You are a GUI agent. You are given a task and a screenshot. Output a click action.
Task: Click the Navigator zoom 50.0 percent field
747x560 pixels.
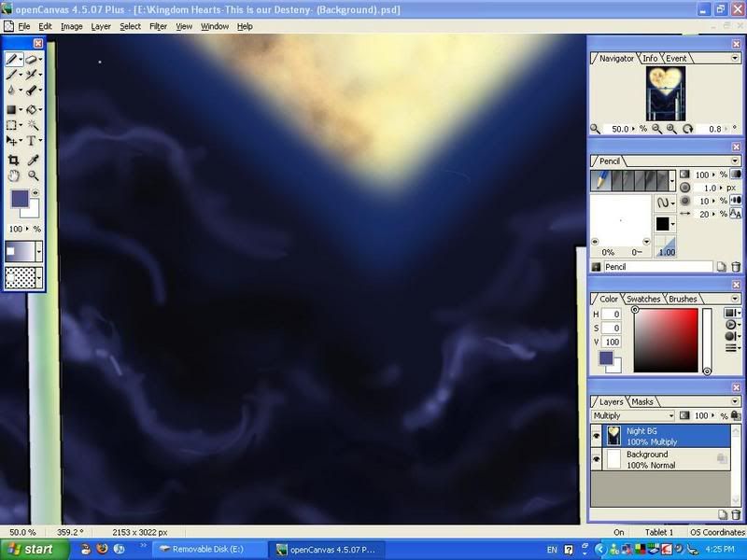point(619,129)
